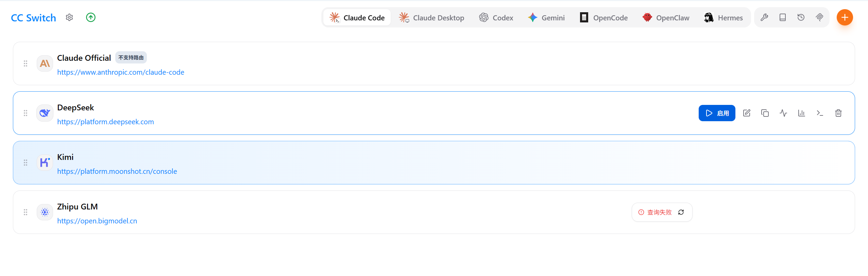Open DeepSeek usage bar chart icon
868x276 pixels.
(x=802, y=113)
